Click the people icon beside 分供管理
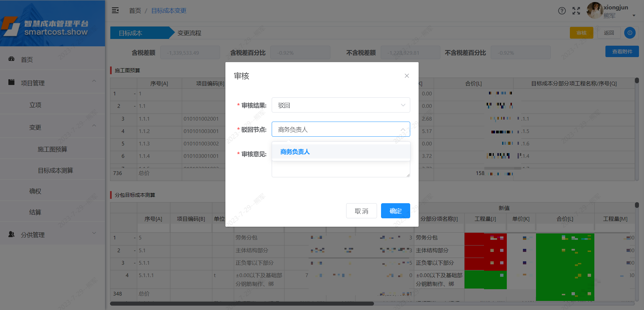 point(11,234)
